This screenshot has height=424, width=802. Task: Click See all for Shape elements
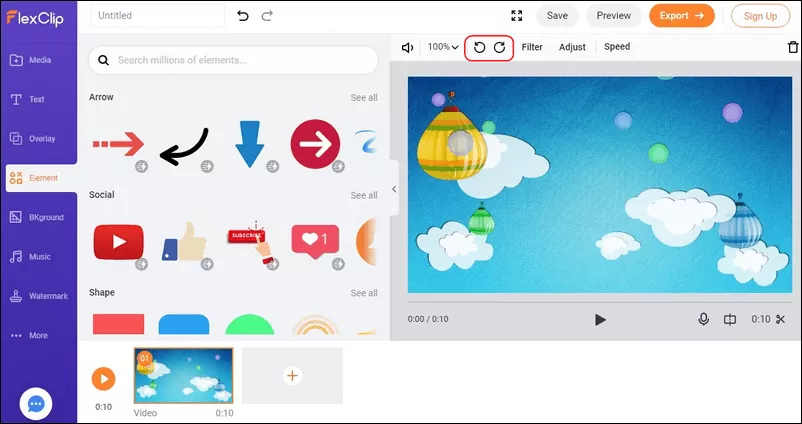tap(364, 293)
